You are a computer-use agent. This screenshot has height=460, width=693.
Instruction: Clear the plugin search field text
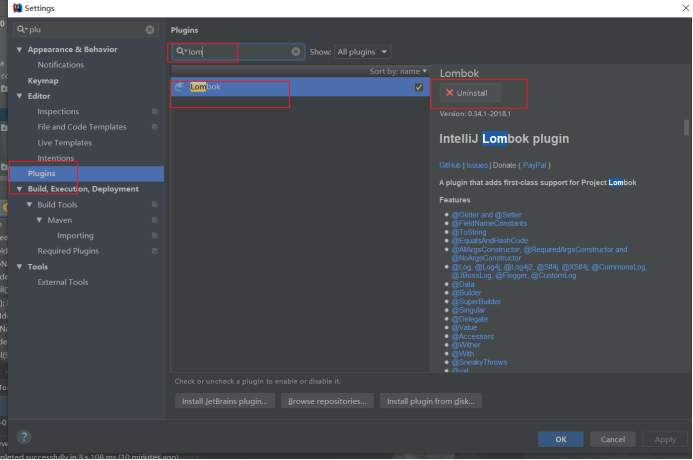296,52
